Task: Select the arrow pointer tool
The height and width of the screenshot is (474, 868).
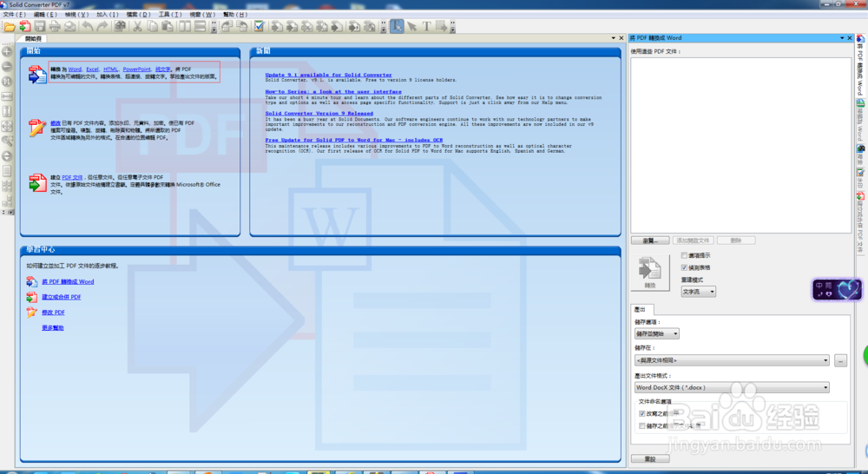Action: pos(411,27)
